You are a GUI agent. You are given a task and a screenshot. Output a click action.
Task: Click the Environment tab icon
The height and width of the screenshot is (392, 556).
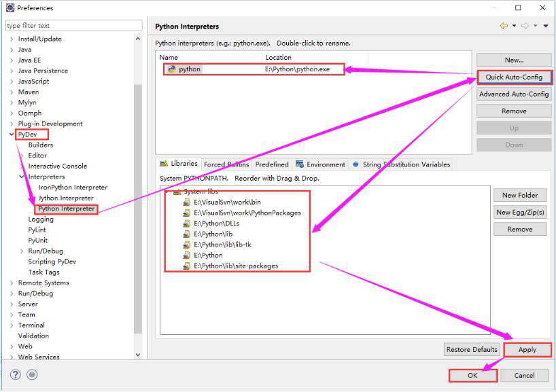(x=300, y=164)
